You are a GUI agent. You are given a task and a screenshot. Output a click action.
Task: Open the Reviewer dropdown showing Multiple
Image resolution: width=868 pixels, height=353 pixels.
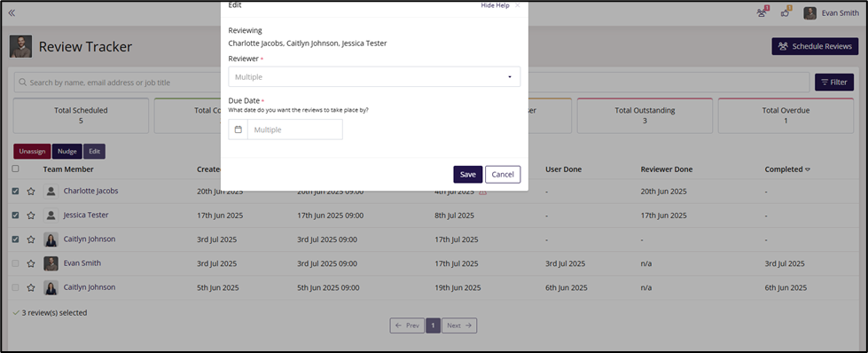[374, 77]
